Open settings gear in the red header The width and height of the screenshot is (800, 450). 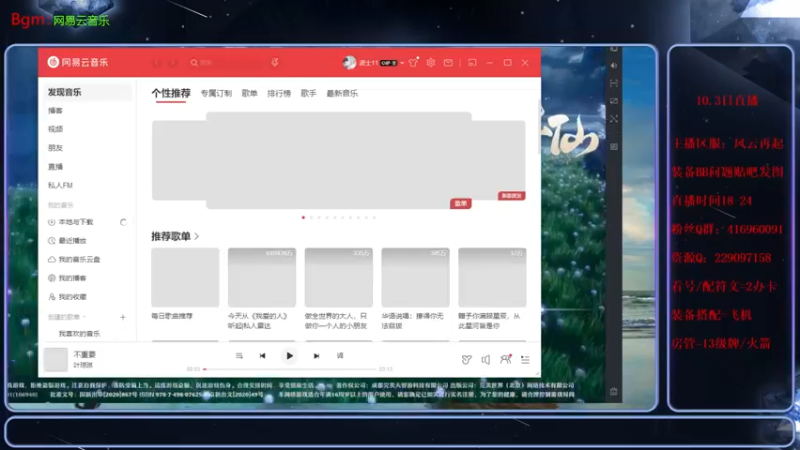click(431, 62)
